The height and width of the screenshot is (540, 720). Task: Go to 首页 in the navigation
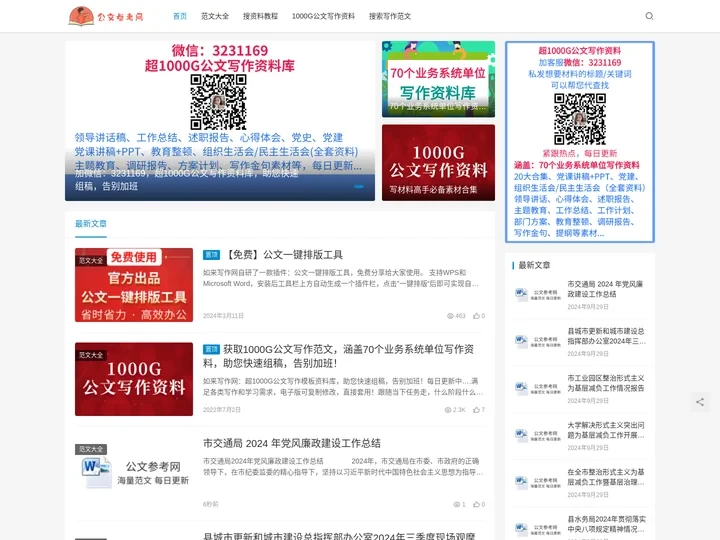click(x=180, y=16)
